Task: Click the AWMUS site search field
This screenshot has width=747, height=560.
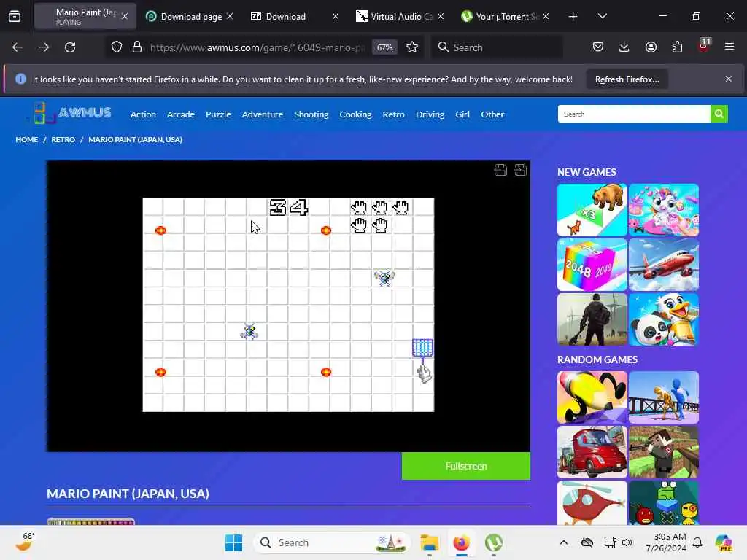Action: click(634, 114)
